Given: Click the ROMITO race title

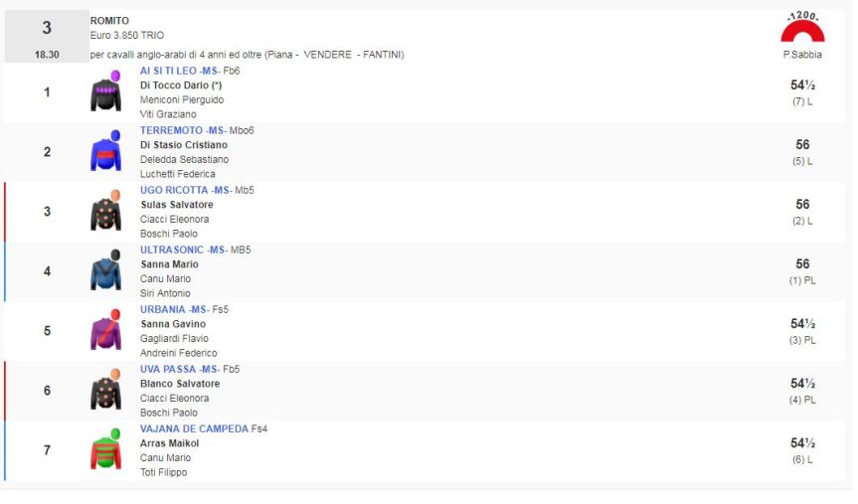Looking at the screenshot, I should pos(109,21).
